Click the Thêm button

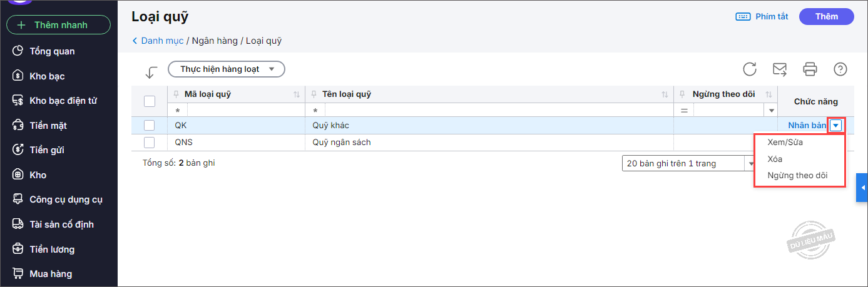click(826, 17)
